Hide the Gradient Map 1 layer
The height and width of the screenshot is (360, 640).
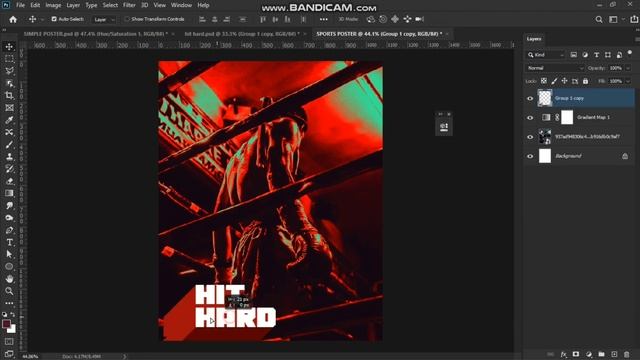[x=530, y=118]
